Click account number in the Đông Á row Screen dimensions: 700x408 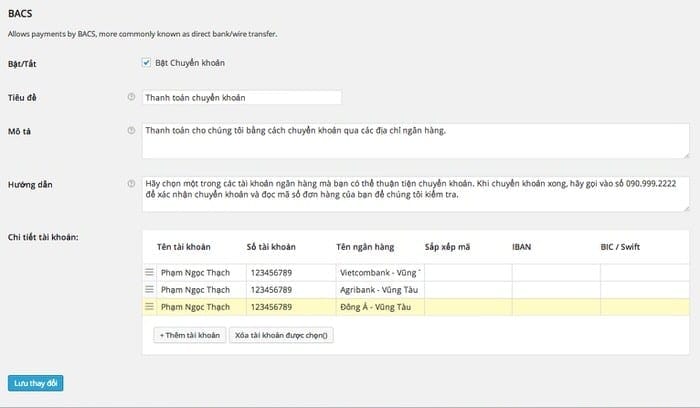point(291,307)
